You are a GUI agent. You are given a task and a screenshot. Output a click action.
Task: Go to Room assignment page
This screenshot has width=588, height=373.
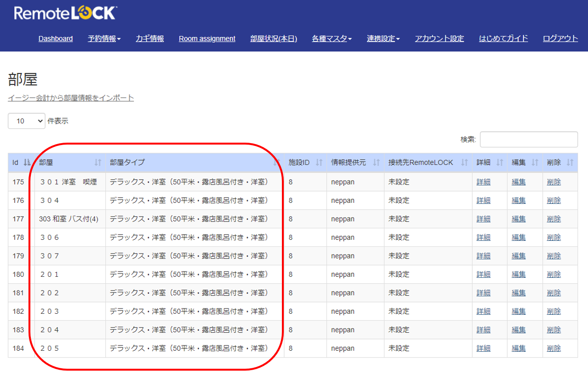tap(207, 38)
